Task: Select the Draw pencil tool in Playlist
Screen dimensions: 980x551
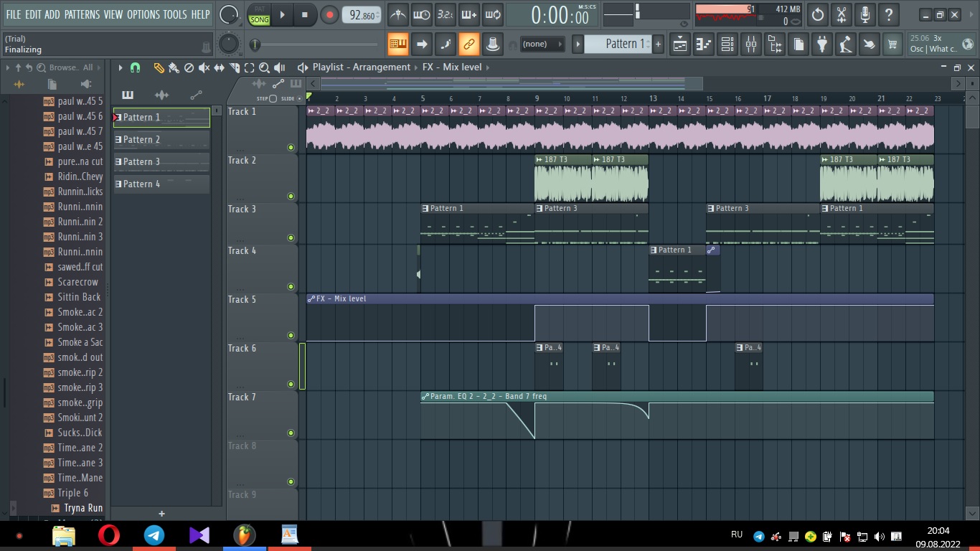Action: click(159, 67)
